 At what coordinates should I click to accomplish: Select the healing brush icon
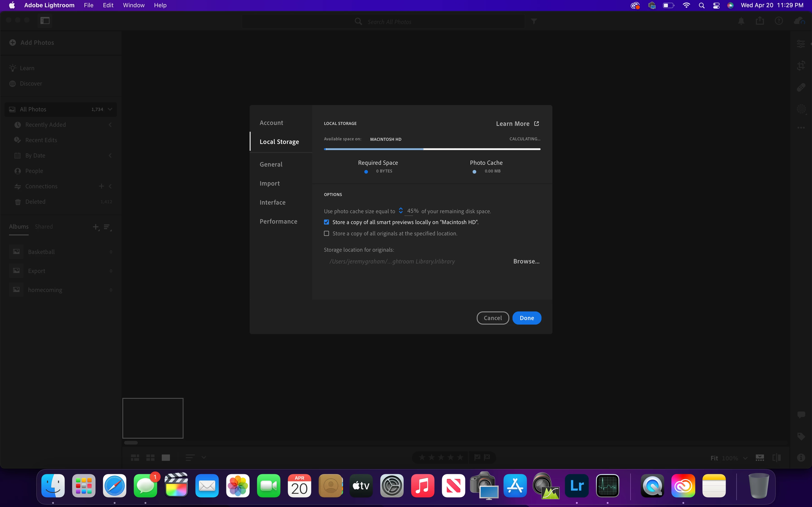click(x=801, y=88)
